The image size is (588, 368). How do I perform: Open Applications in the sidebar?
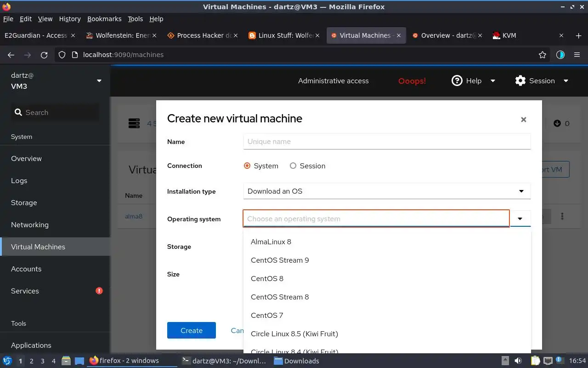(55, 345)
